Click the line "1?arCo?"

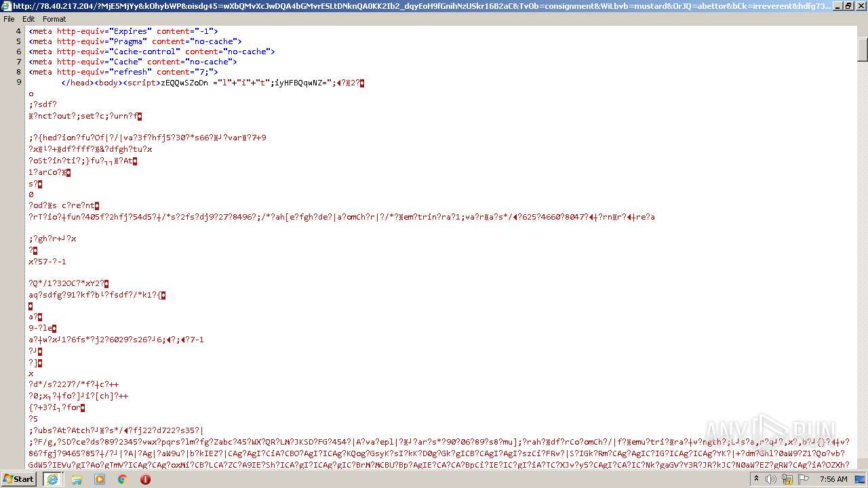pos(50,172)
